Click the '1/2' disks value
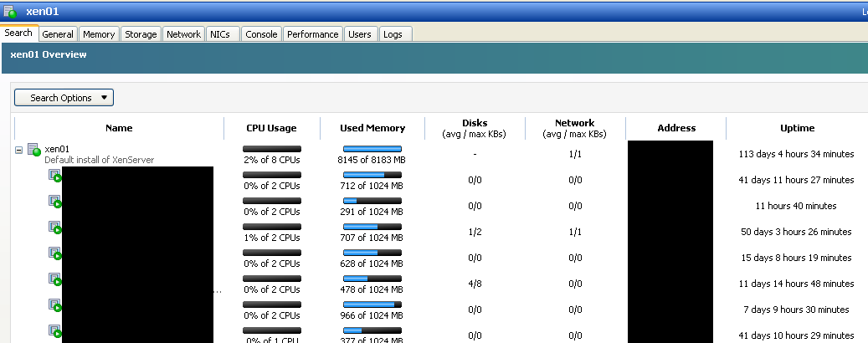This screenshot has width=868, height=343. 475,232
